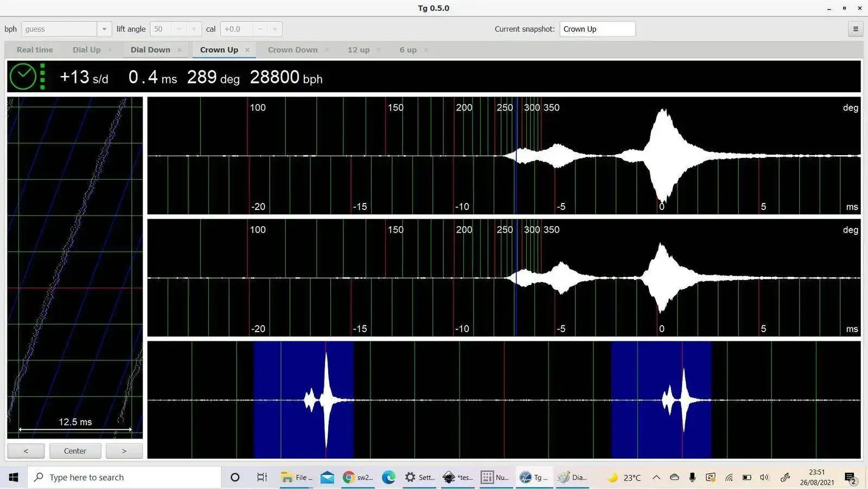The height and width of the screenshot is (489, 868).
Task: Close the 12 up snapshot tab
Action: [x=379, y=50]
